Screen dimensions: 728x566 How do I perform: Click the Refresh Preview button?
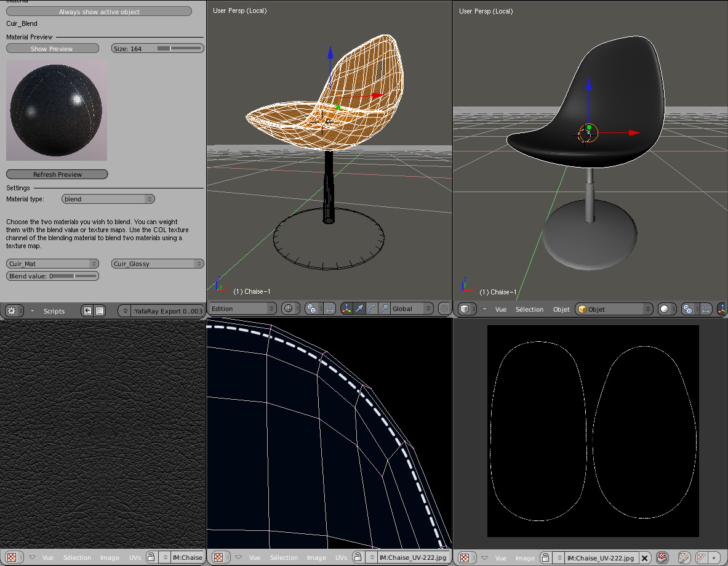tap(57, 174)
